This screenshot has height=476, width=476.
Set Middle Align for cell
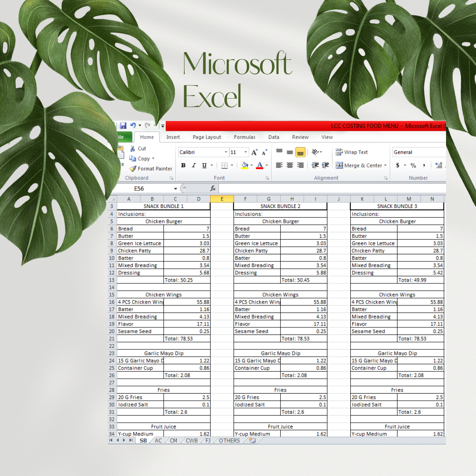point(290,152)
